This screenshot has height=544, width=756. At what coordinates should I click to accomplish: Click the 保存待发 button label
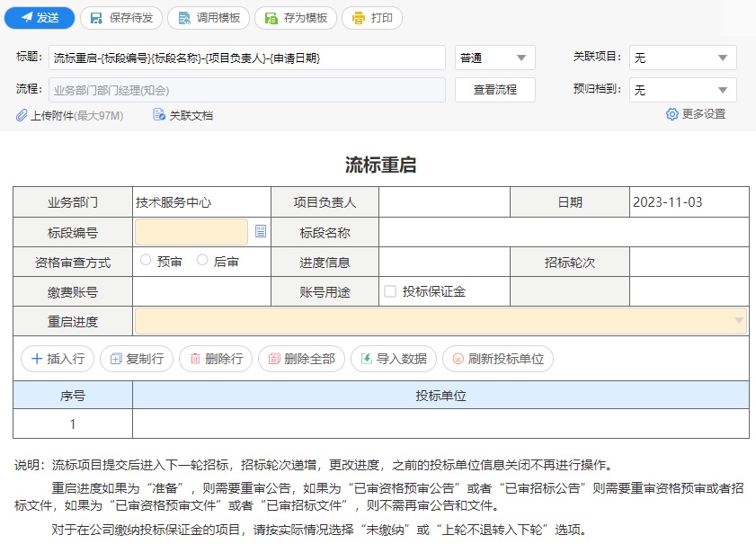click(x=131, y=18)
